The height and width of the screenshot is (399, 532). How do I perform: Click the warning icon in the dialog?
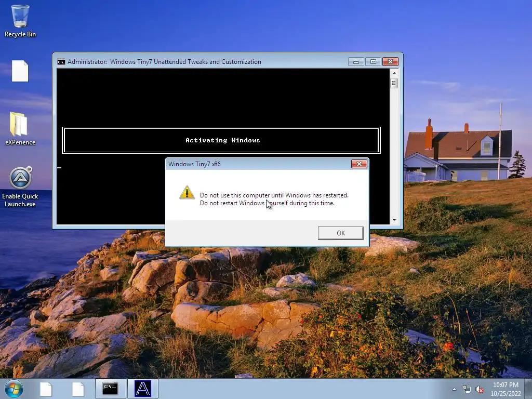tap(187, 192)
